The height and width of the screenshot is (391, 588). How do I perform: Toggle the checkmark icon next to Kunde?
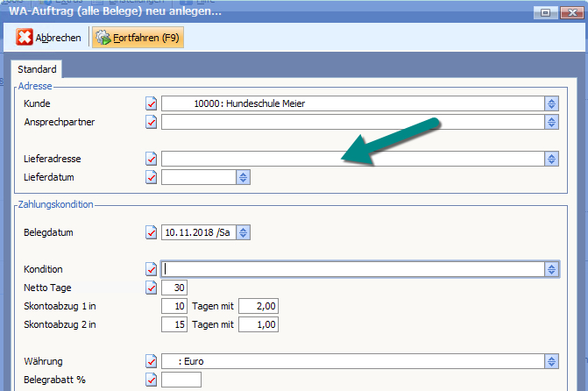click(x=151, y=103)
